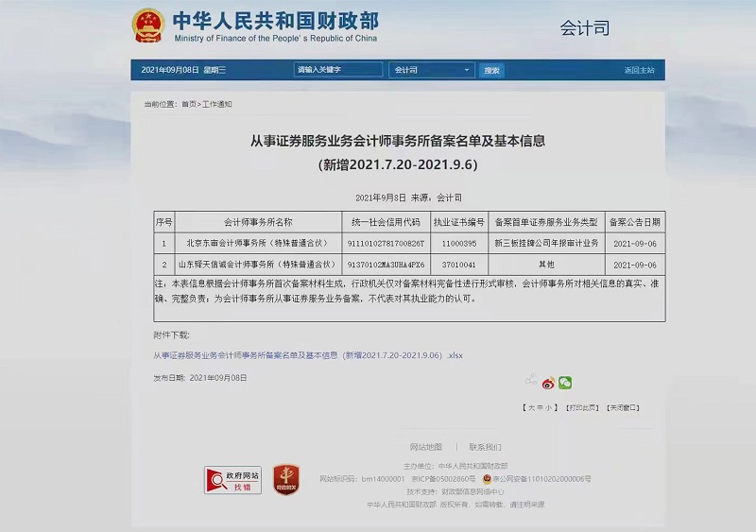The image size is (756, 532).
Task: Click the 返回主站 link
Action: (639, 70)
